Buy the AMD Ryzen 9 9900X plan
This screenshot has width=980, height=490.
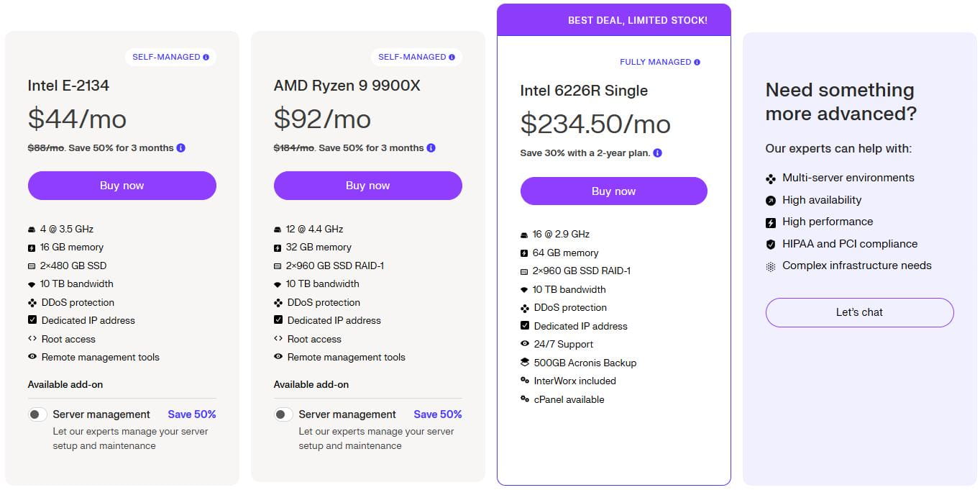pos(367,186)
